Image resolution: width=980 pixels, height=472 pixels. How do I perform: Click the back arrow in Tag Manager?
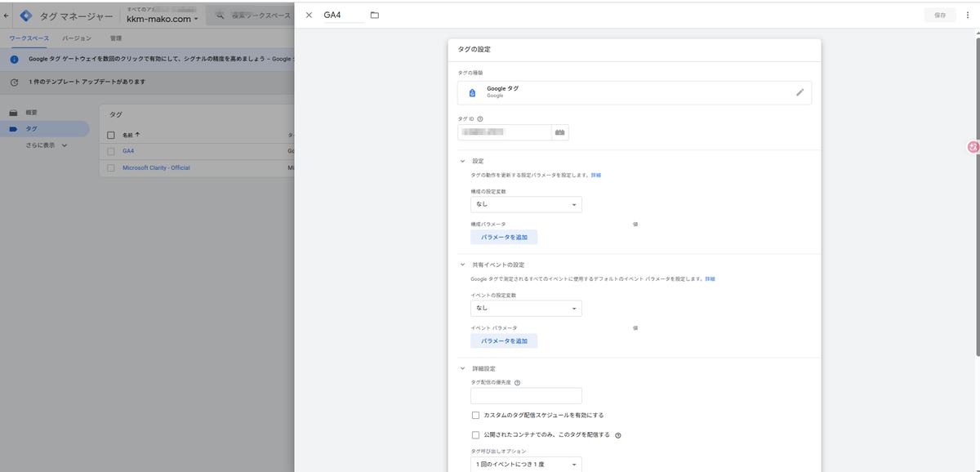pyautogui.click(x=7, y=15)
